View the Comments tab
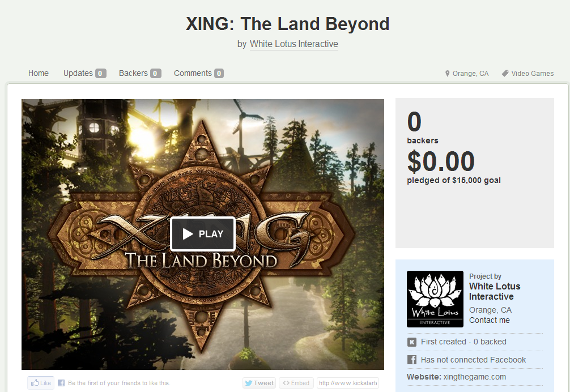The width and height of the screenshot is (570, 392). pyautogui.click(x=199, y=73)
